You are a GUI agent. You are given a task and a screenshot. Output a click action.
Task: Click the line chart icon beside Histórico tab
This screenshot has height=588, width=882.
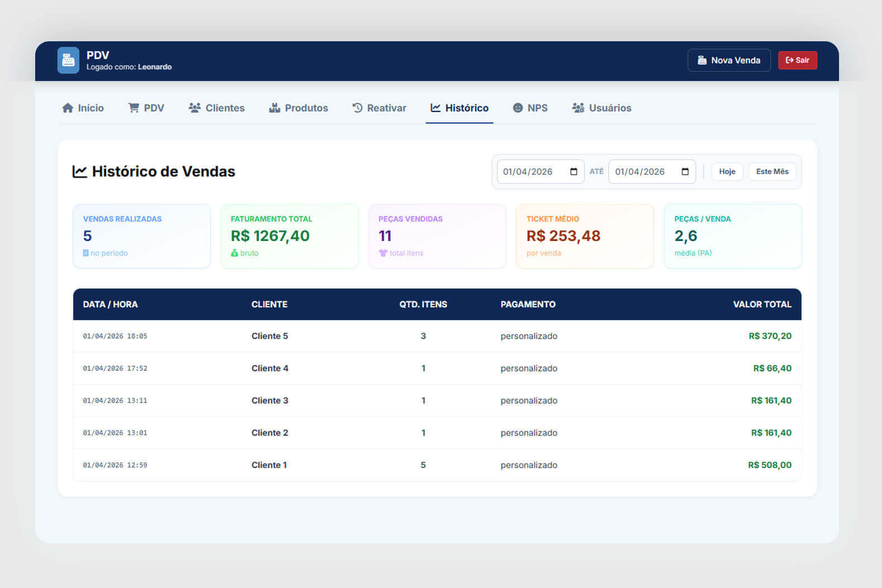pyautogui.click(x=435, y=108)
